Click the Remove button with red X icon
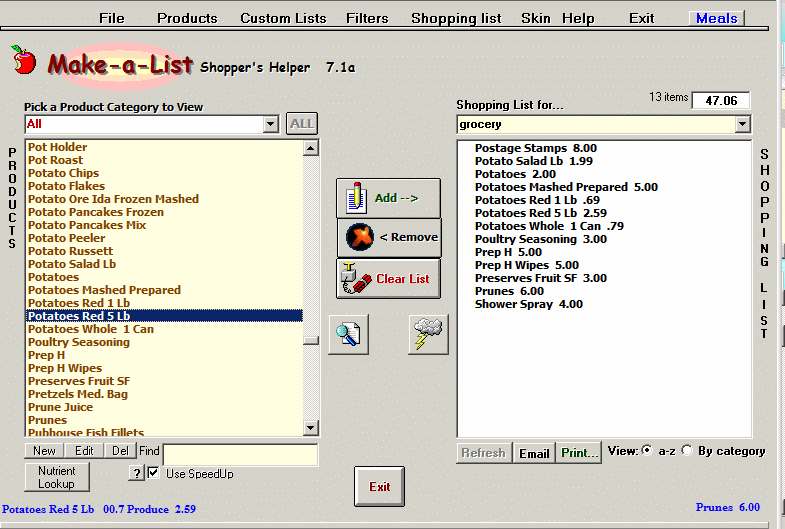The width and height of the screenshot is (785, 529). point(388,238)
